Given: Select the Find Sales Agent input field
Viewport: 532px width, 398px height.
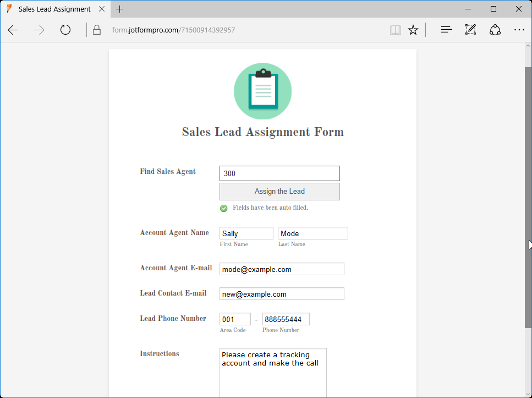Looking at the screenshot, I should 279,173.
